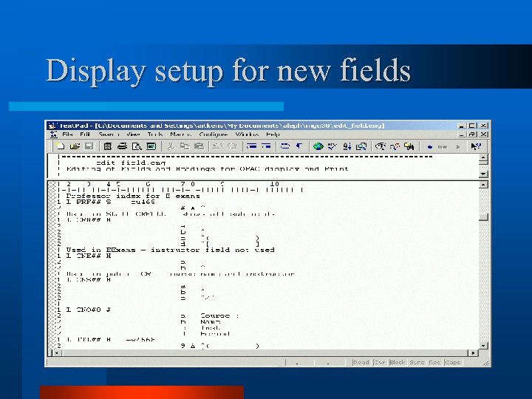Click the line 'Used in EExams – instructor field not used'
532x399 pixels.
[x=171, y=250]
